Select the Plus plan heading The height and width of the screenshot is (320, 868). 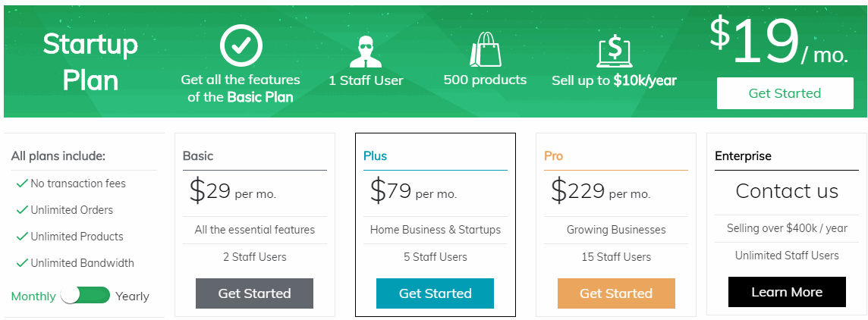point(376,156)
